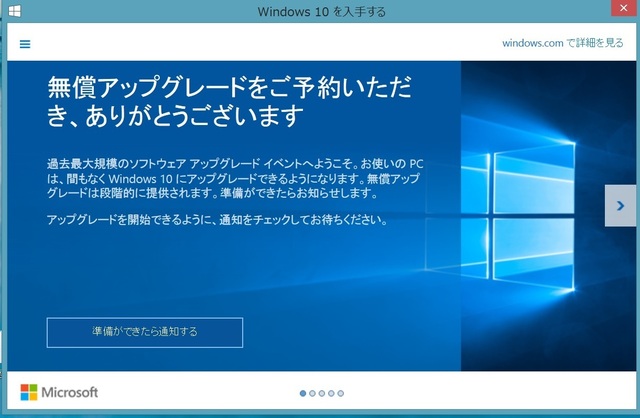Click the Microsoft logo in the footer
This screenshot has width=640, height=418.
tap(59, 392)
